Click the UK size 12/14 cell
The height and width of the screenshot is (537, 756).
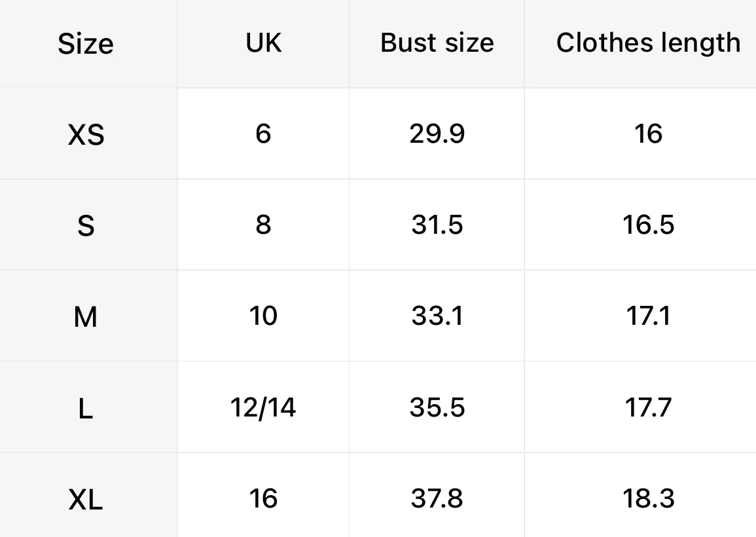click(x=263, y=407)
